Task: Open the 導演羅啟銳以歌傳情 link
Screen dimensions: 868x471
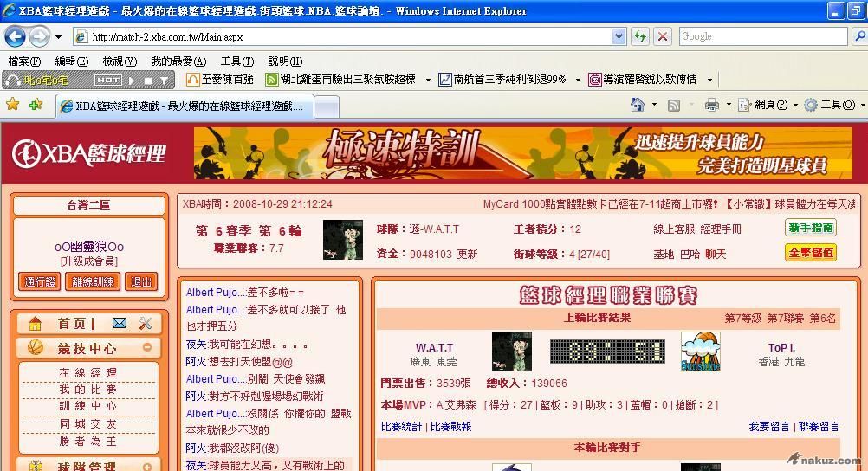Action: pos(643,80)
